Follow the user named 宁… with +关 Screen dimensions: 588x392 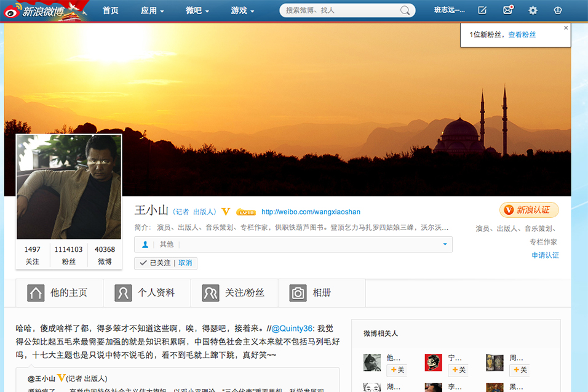coord(458,370)
